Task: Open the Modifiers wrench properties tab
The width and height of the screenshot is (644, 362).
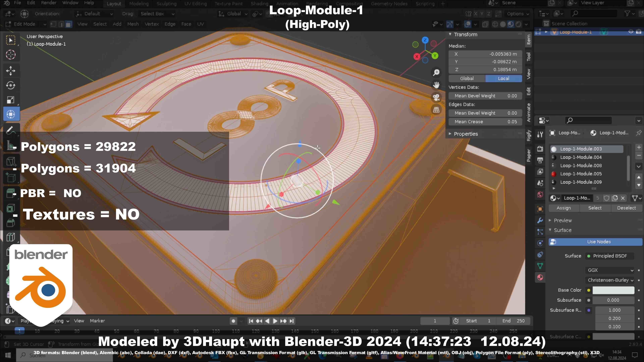Action: point(540,221)
